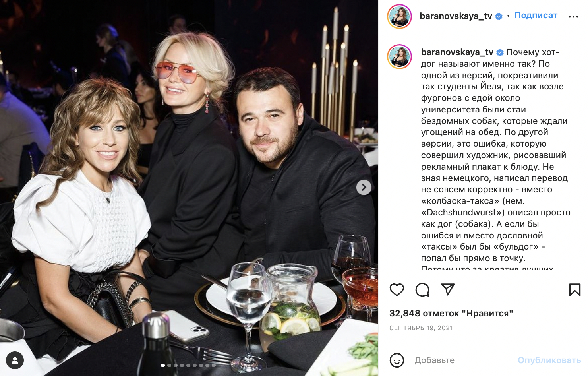Go to next photo in carousel

(364, 187)
